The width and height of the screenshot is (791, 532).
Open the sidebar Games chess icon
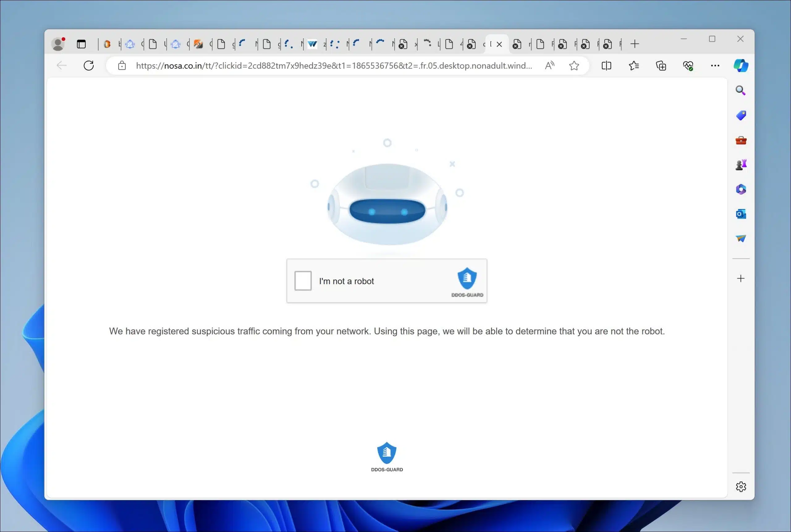click(741, 165)
